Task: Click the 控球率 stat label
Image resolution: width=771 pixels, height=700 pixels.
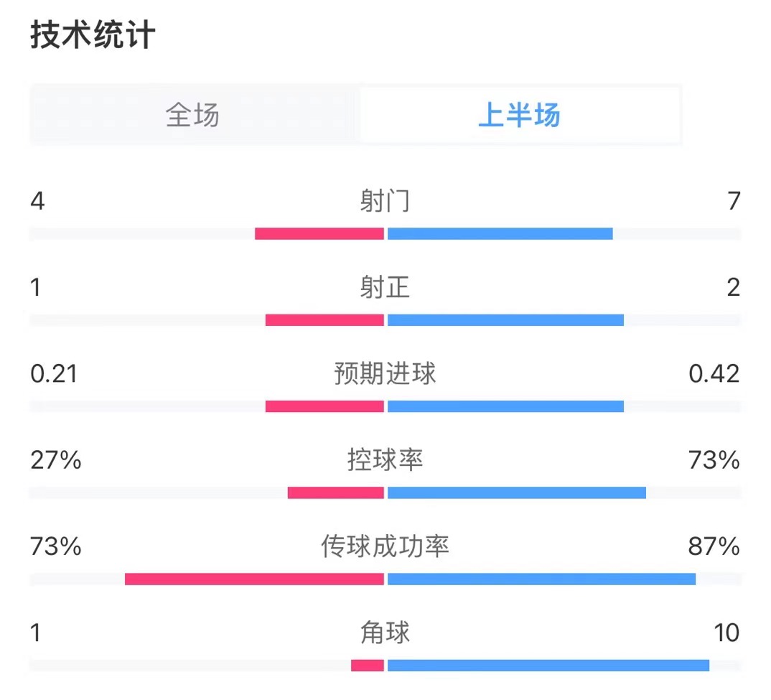Action: pos(385,460)
